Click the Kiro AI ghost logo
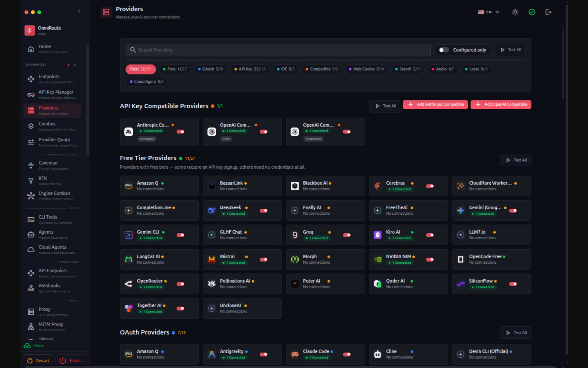Viewport: 588px width, 368px height. 378,235
